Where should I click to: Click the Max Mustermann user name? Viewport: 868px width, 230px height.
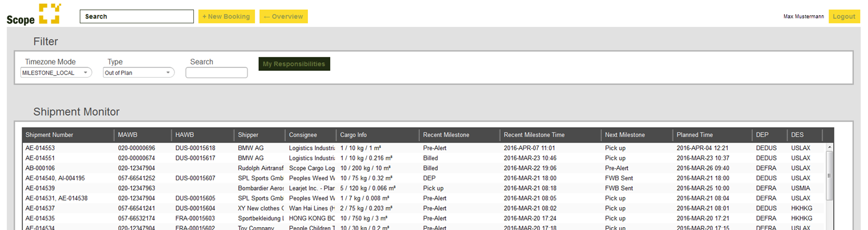pyautogui.click(x=803, y=17)
